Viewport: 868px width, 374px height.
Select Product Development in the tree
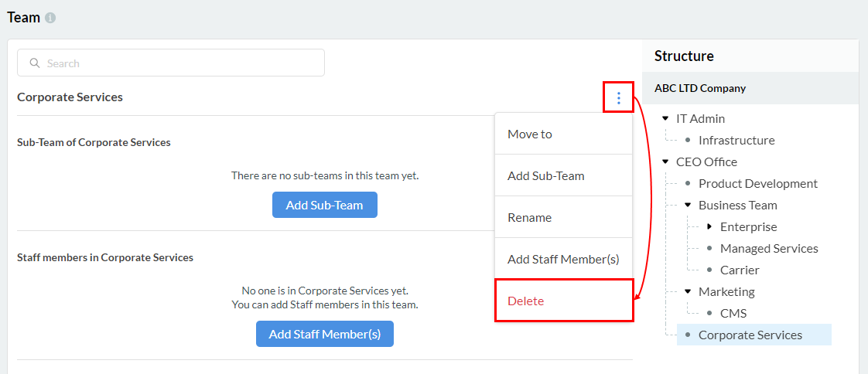coord(758,184)
